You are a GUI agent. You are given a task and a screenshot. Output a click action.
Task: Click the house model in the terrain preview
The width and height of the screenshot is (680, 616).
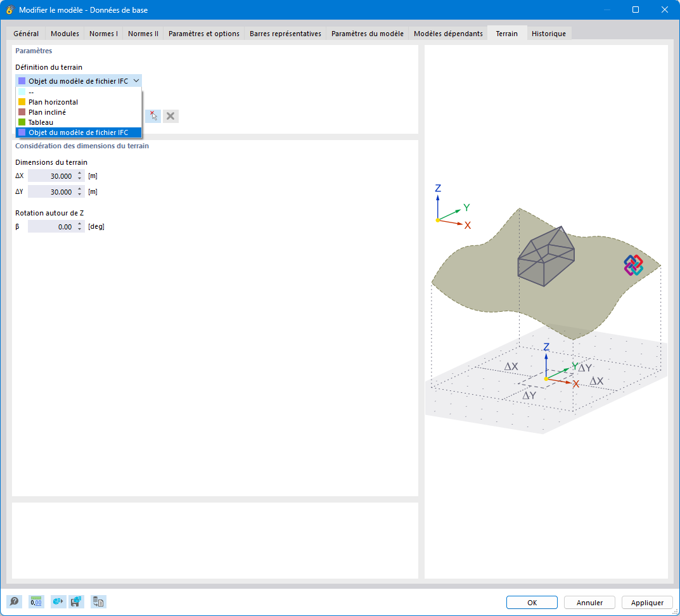point(546,257)
